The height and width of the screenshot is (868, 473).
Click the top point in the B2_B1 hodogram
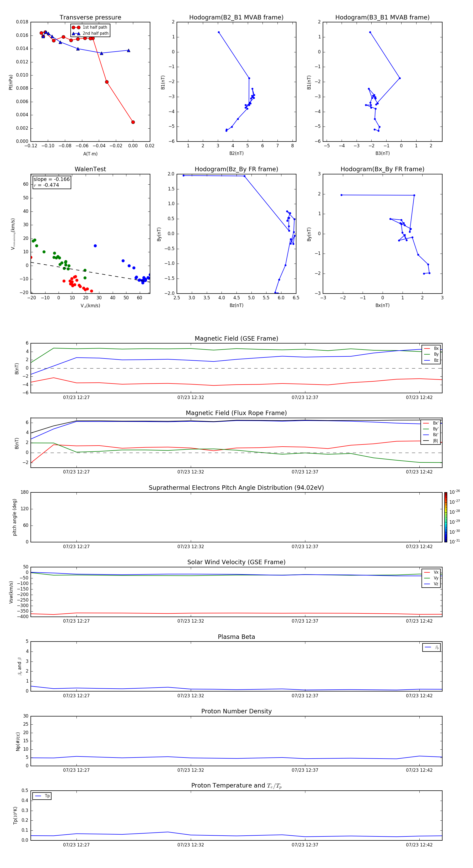[219, 32]
